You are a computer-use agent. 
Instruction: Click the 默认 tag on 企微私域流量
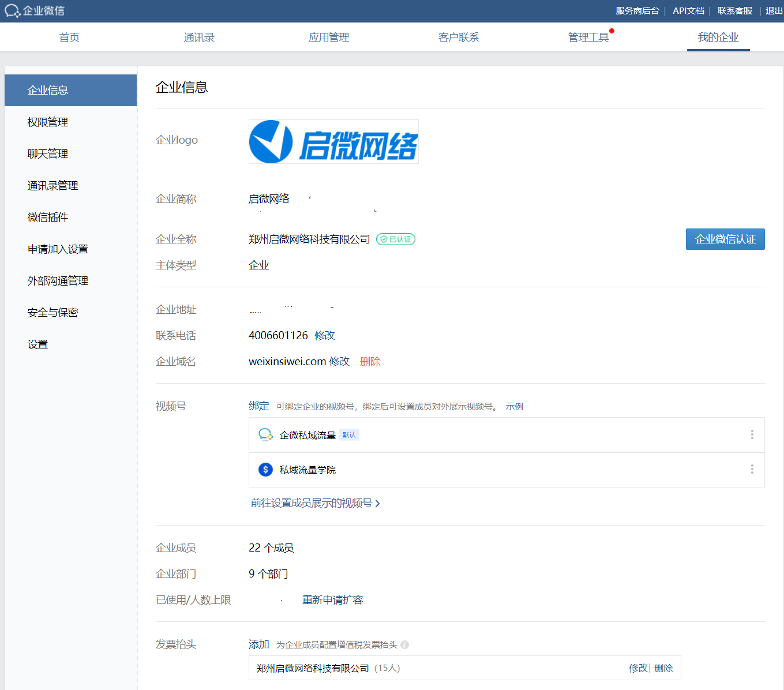(x=349, y=435)
